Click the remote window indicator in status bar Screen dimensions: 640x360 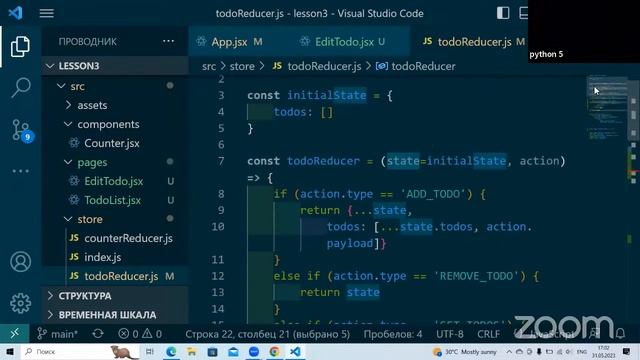pyautogui.click(x=15, y=334)
